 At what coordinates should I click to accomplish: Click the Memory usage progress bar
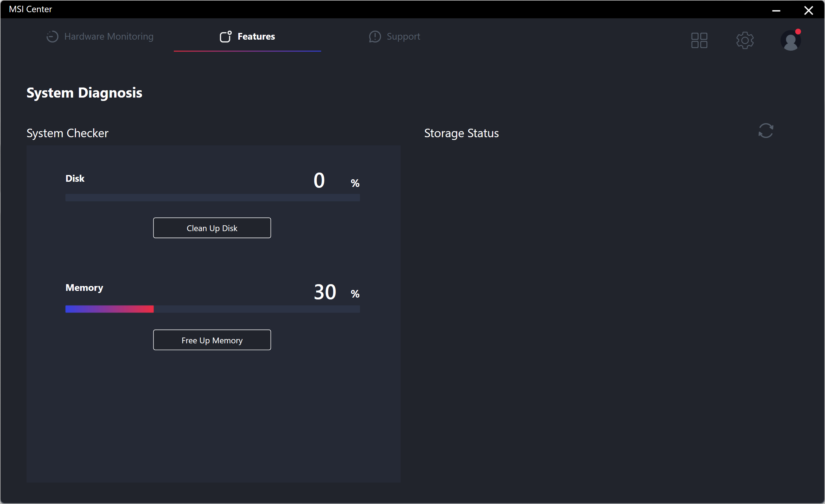[x=212, y=309]
